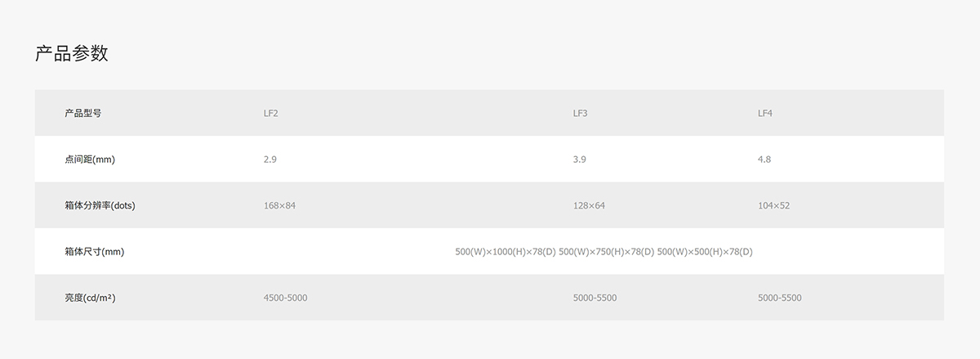Screen dimensions: 980x359
Task: Select the 500(W)×500(H)×78(D) size text
Action: coord(705,252)
